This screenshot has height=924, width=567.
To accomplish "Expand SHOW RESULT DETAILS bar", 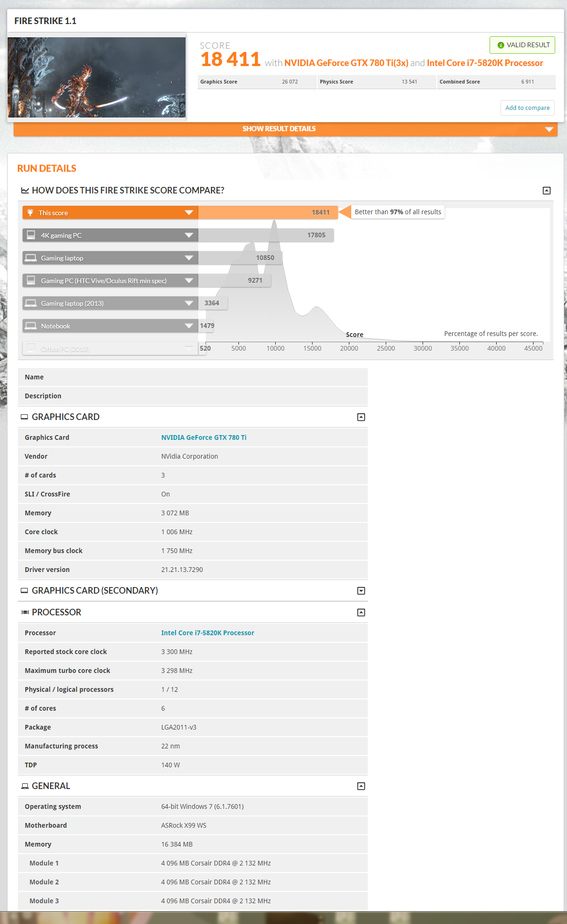I will point(286,129).
